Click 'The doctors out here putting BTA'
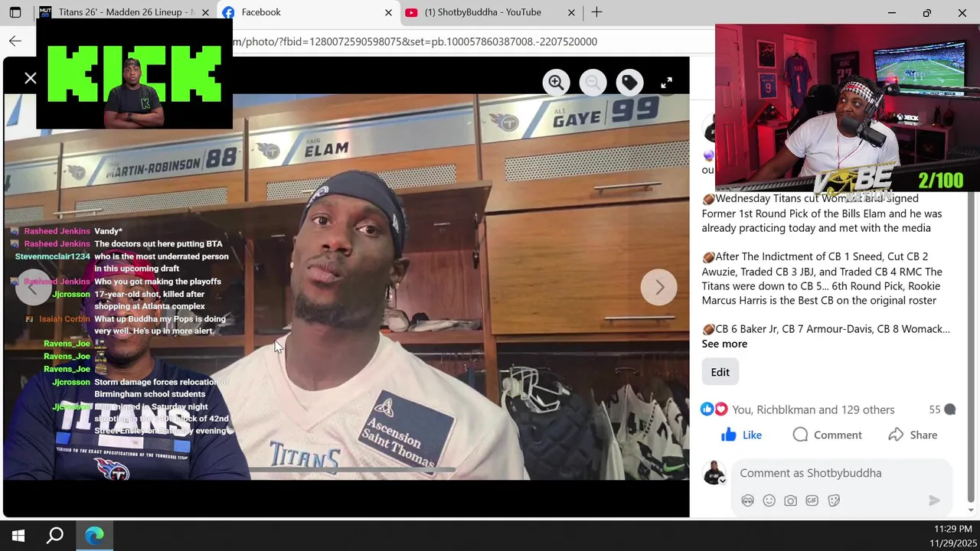 tap(158, 244)
